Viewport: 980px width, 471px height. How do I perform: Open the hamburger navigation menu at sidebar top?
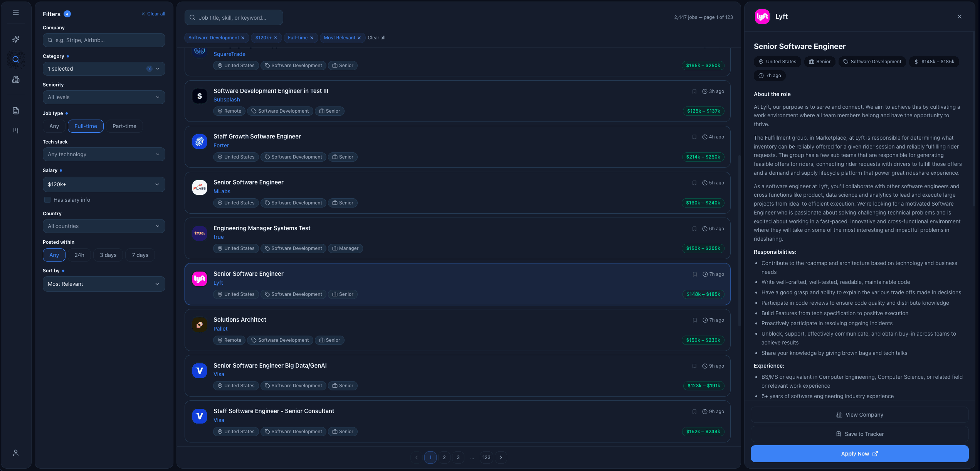[16, 13]
